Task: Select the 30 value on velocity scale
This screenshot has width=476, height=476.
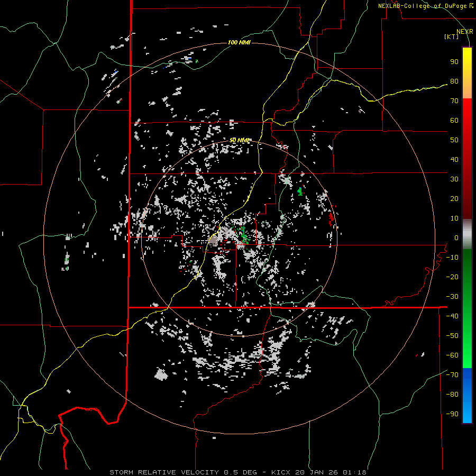Action: coord(454,179)
